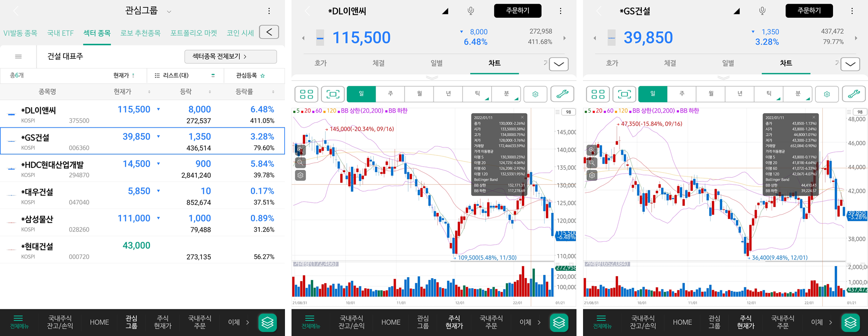The image size is (868, 336).
Task: Open 분 minute dropdown in DL이앤씨 chart
Action: click(506, 94)
